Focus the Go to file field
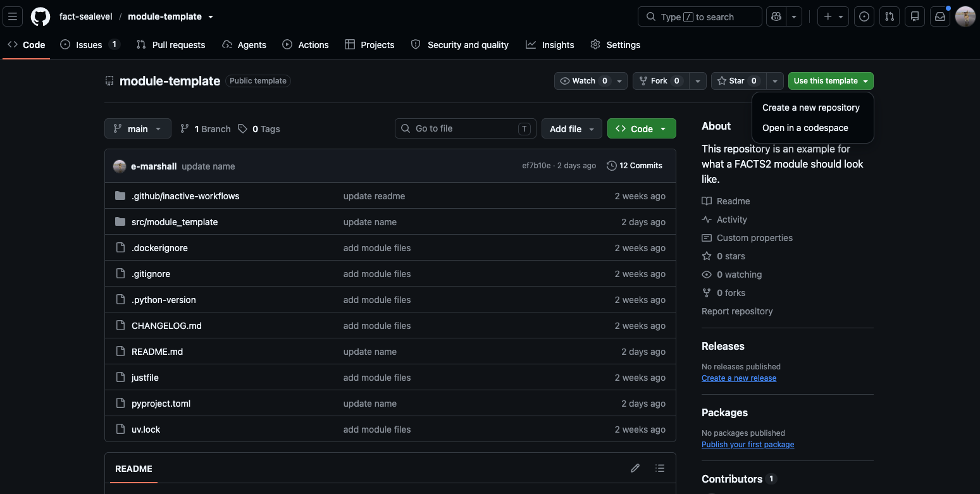 [x=466, y=128]
